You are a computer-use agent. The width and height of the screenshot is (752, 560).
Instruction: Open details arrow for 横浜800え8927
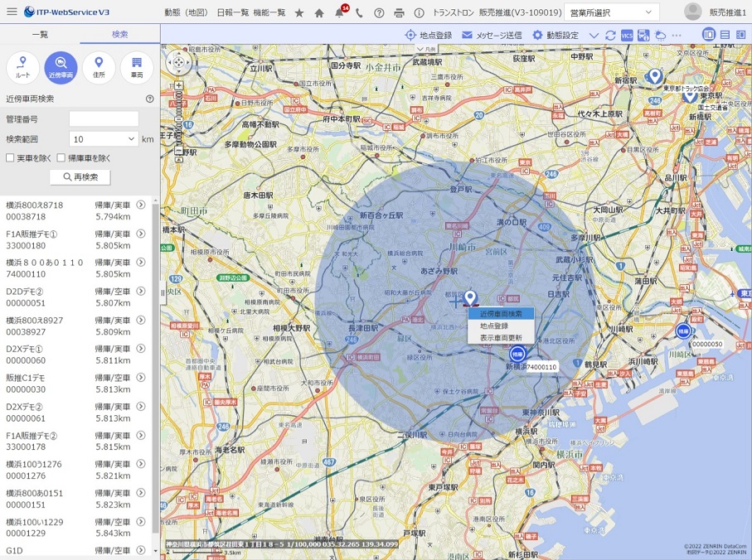[140, 320]
